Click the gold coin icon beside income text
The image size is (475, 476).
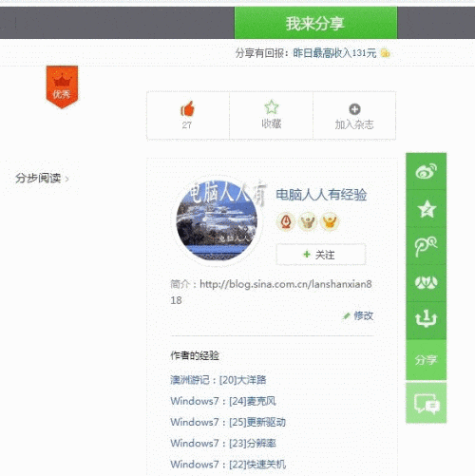[x=385, y=53]
